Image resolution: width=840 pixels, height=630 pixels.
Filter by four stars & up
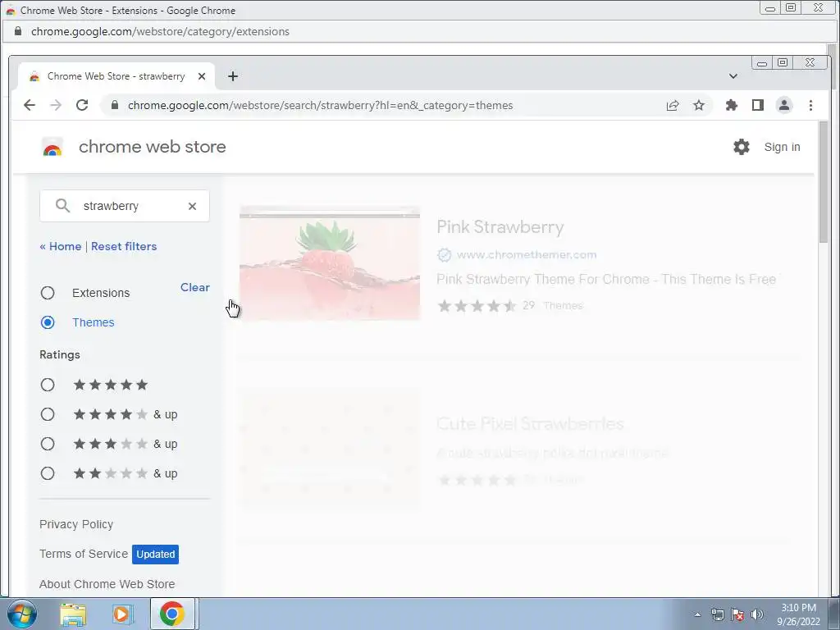(x=48, y=414)
